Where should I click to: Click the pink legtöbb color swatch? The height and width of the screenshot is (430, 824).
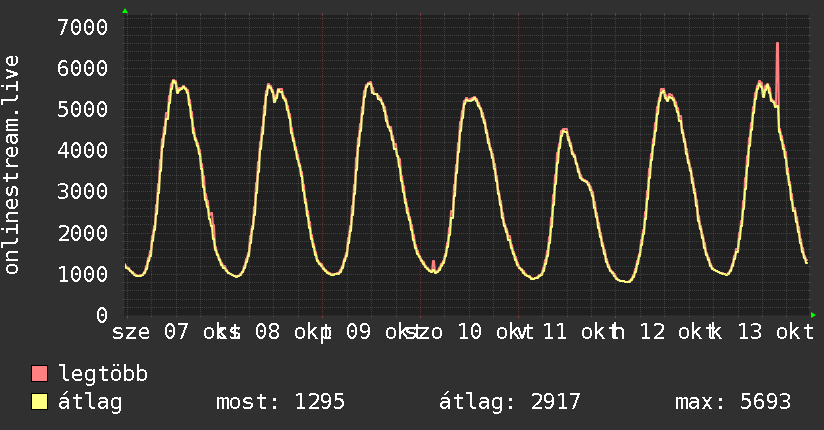pyautogui.click(x=39, y=373)
